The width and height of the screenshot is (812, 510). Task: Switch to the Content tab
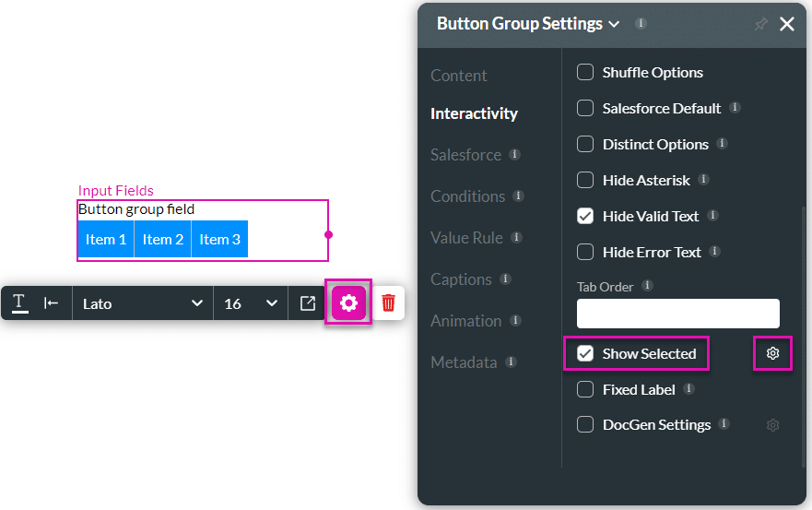(x=459, y=76)
